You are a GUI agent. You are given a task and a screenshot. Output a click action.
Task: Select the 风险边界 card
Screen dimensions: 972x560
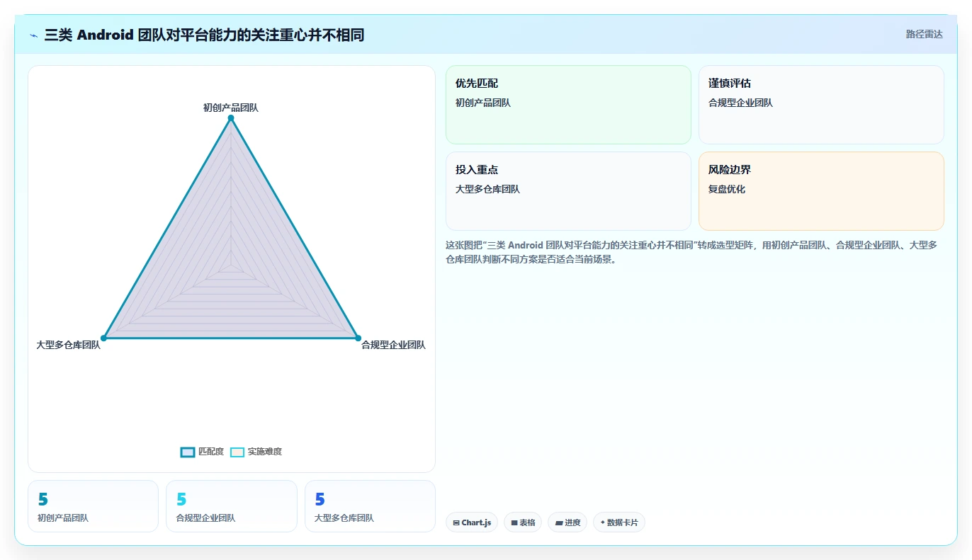point(821,191)
